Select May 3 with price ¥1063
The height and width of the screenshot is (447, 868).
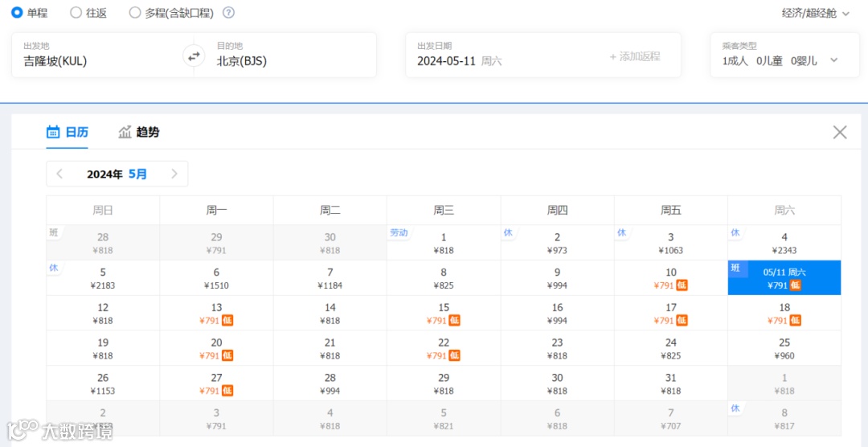point(671,243)
